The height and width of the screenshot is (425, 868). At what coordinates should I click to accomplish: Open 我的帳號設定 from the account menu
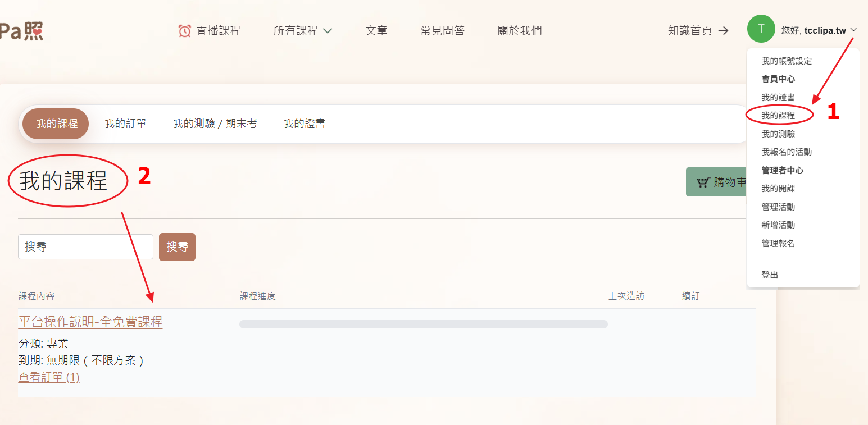[786, 61]
